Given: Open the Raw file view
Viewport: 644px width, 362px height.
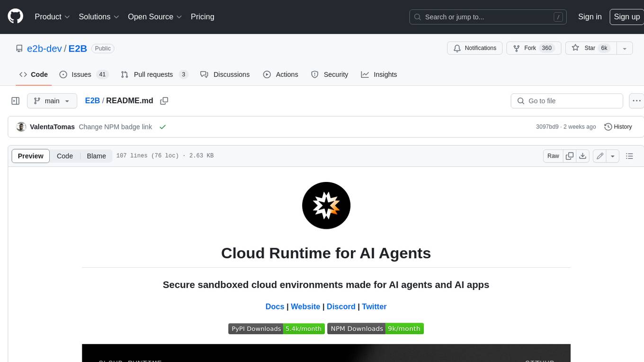Looking at the screenshot, I should point(553,156).
